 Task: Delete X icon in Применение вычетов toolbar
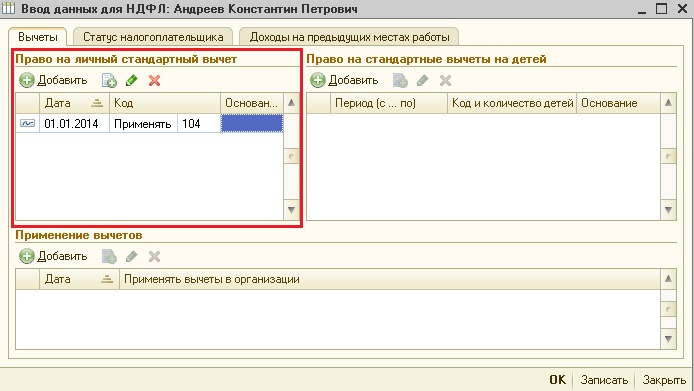coord(154,256)
